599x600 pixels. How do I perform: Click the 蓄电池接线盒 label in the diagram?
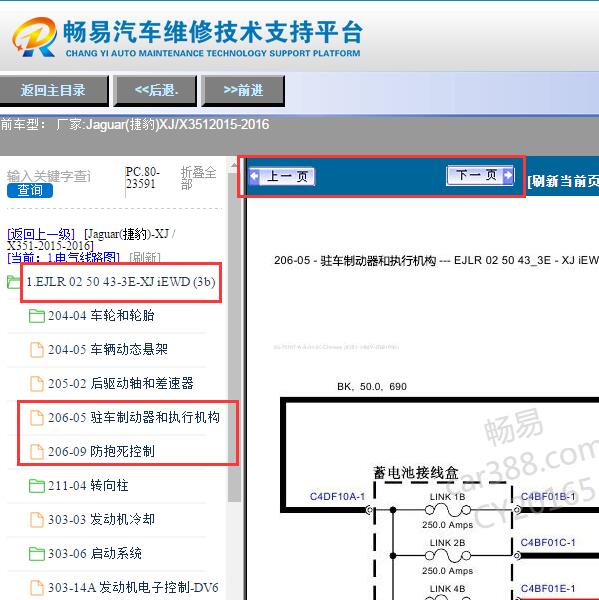coord(416,473)
